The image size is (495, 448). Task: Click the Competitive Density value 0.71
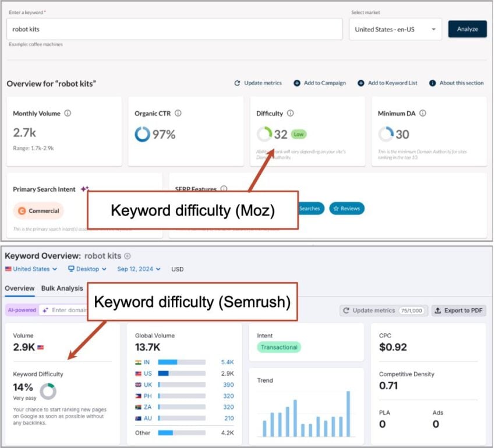pos(388,386)
